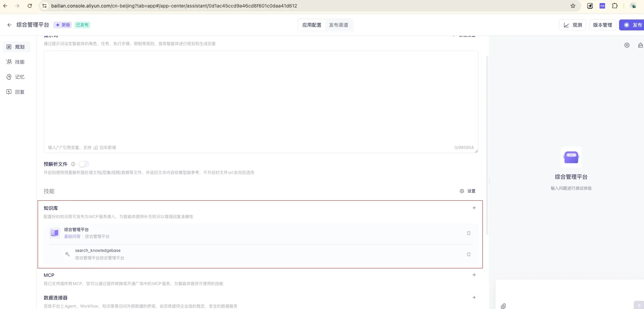The image size is (644, 309).
Task: Attach a file with the paperclip icon
Action: pyautogui.click(x=503, y=306)
